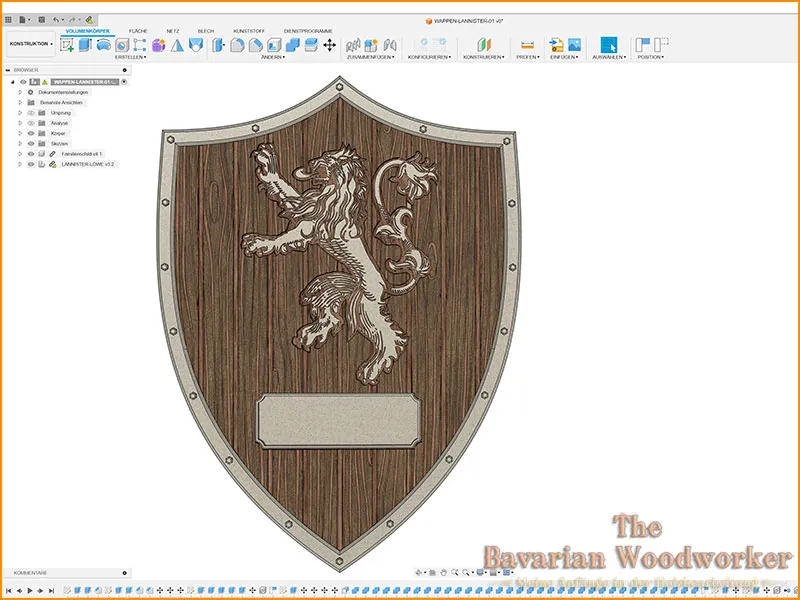800x600 pixels.
Task: Expand the Dokumenteinstellungen node
Action: pyautogui.click(x=20, y=92)
